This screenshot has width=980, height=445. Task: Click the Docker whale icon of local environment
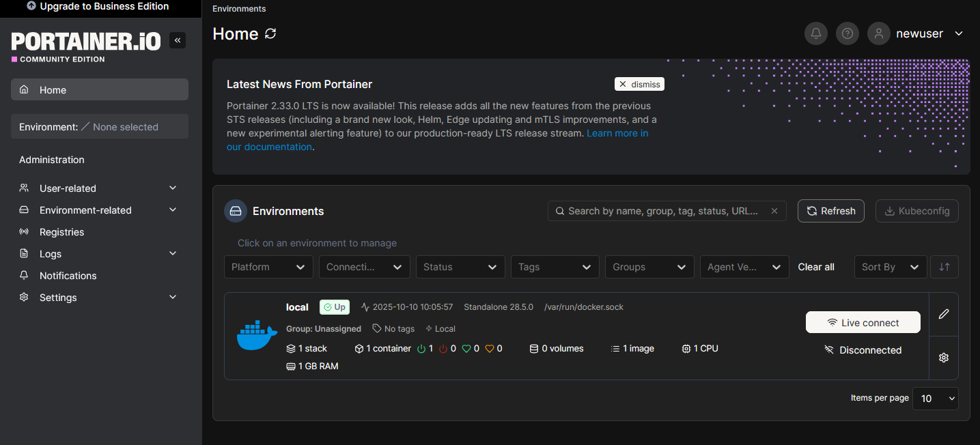[256, 335]
